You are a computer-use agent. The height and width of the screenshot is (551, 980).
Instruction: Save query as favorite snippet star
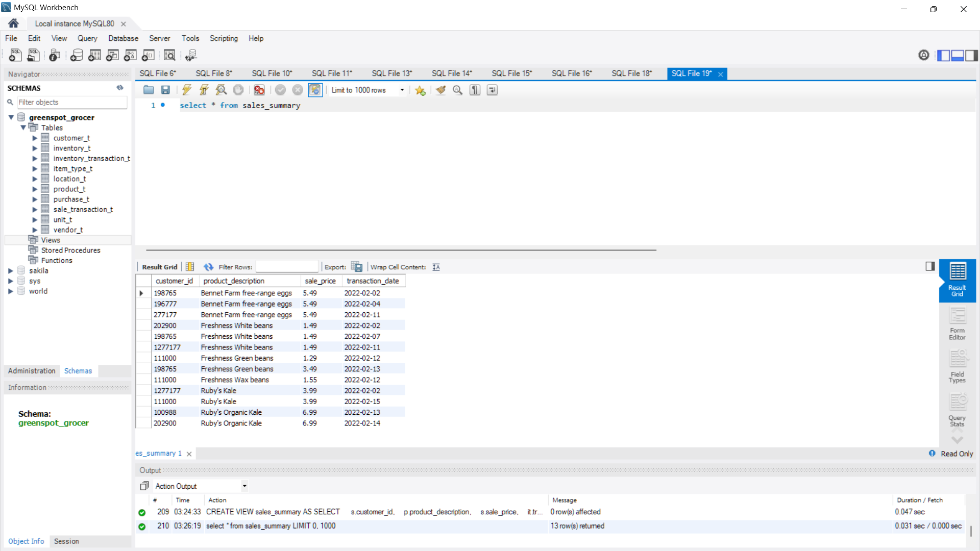420,90
